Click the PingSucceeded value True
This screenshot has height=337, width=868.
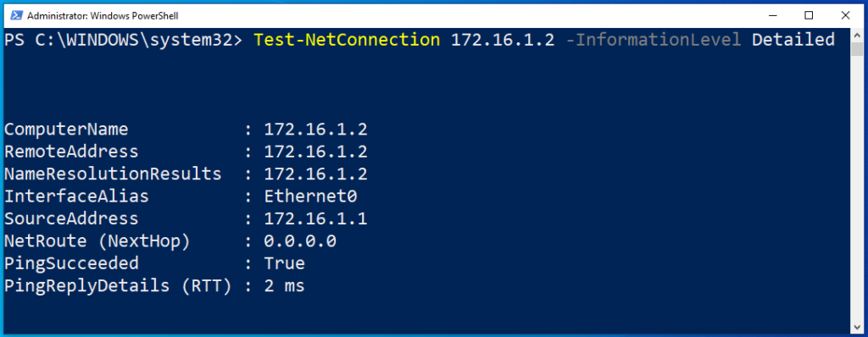pos(285,263)
